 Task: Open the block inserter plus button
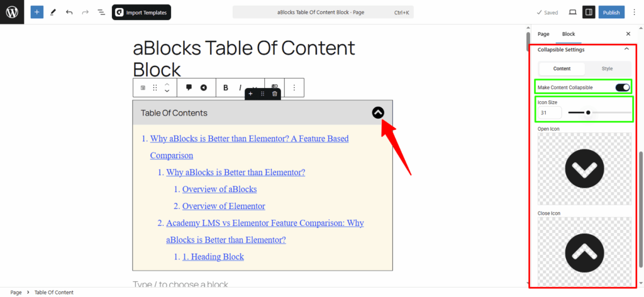[x=36, y=13]
